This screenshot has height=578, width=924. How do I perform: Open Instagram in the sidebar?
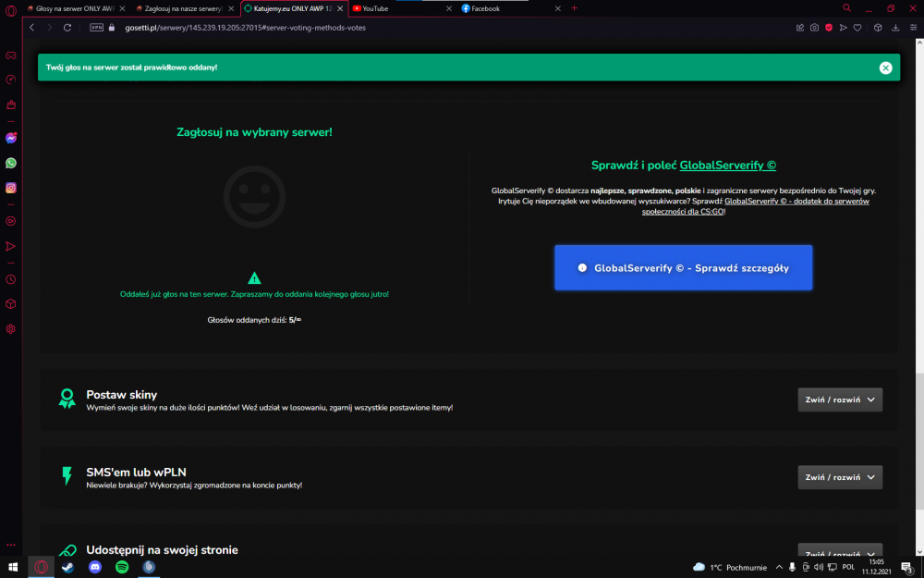[x=10, y=188]
